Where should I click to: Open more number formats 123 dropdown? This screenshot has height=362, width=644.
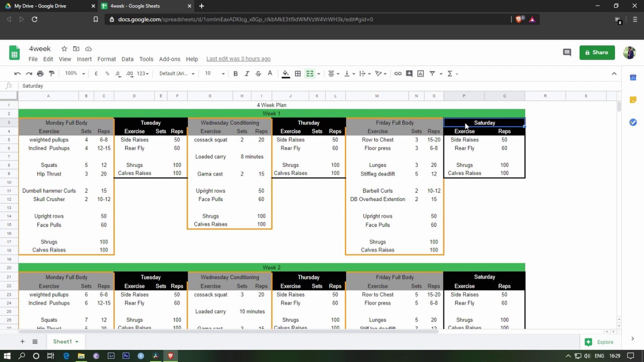(143, 73)
